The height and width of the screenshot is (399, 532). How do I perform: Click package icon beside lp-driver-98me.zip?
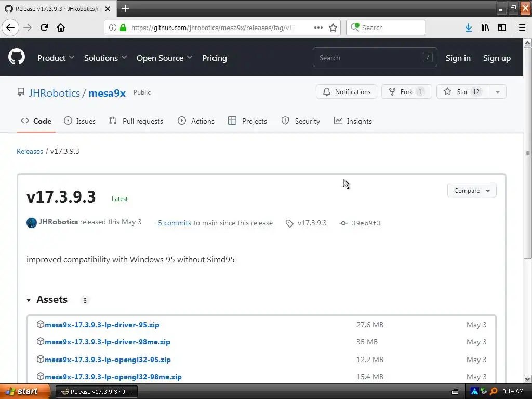tap(41, 341)
